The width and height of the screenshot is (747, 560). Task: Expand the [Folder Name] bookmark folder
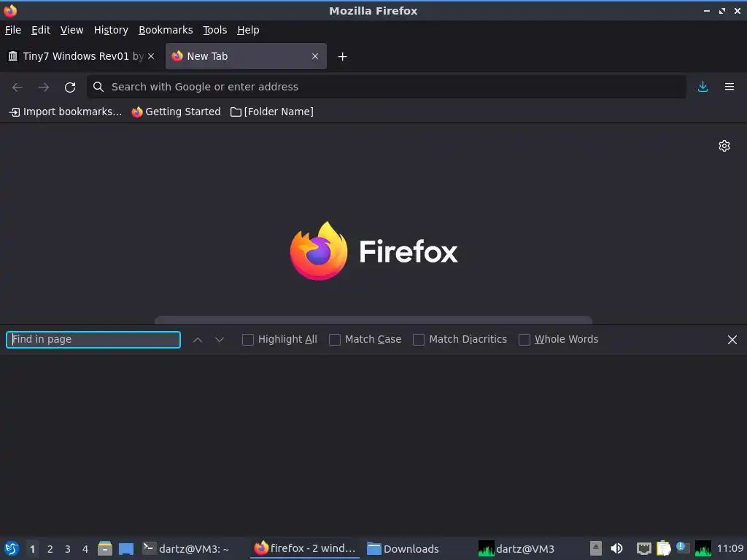(272, 112)
